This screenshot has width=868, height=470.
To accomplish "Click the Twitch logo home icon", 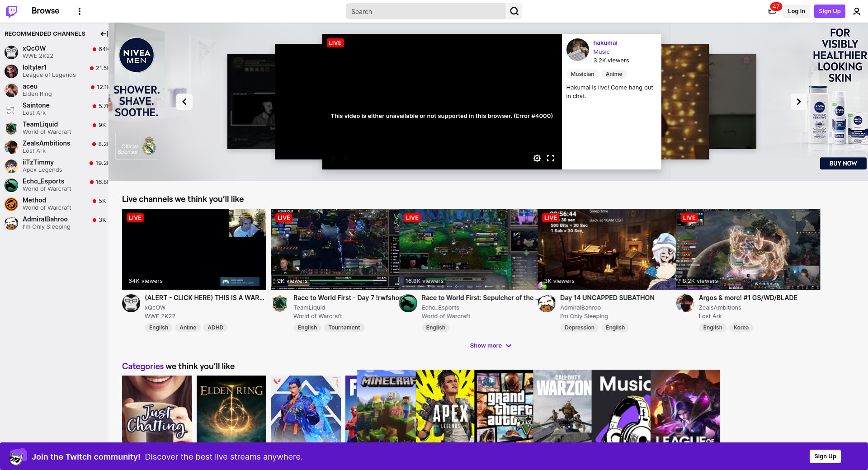I will 11,11.
